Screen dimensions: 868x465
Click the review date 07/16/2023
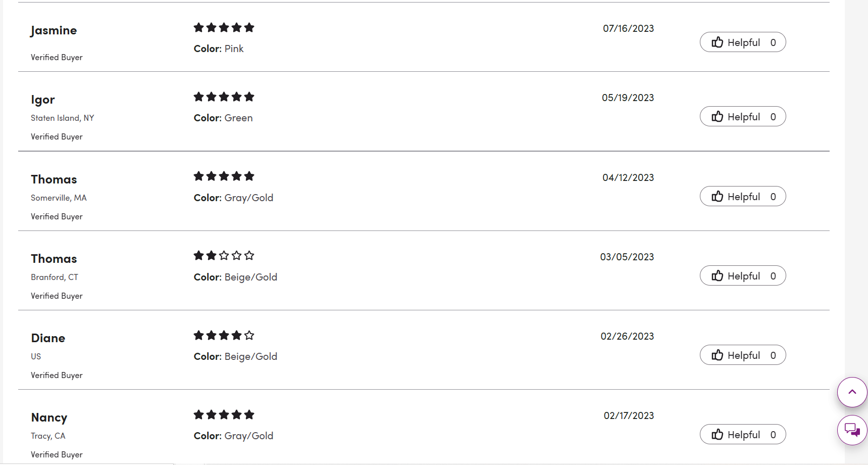[x=628, y=29]
